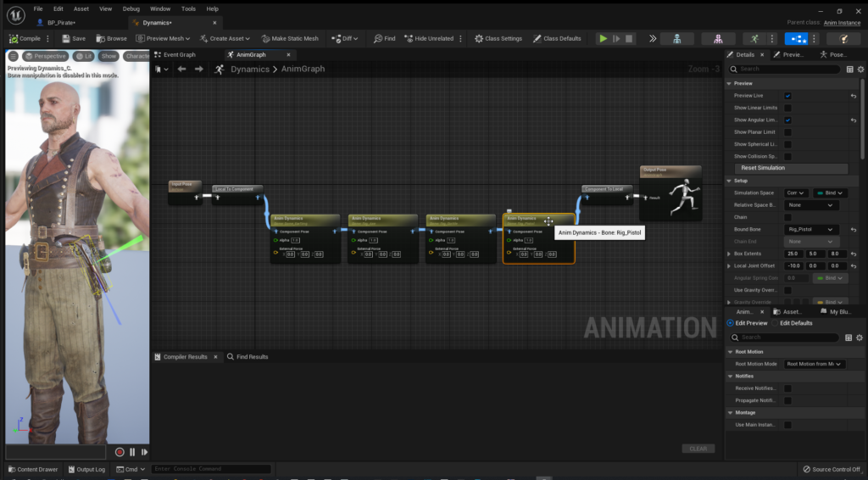This screenshot has height=480, width=868.
Task: Click the Compile button icon
Action: coord(14,38)
